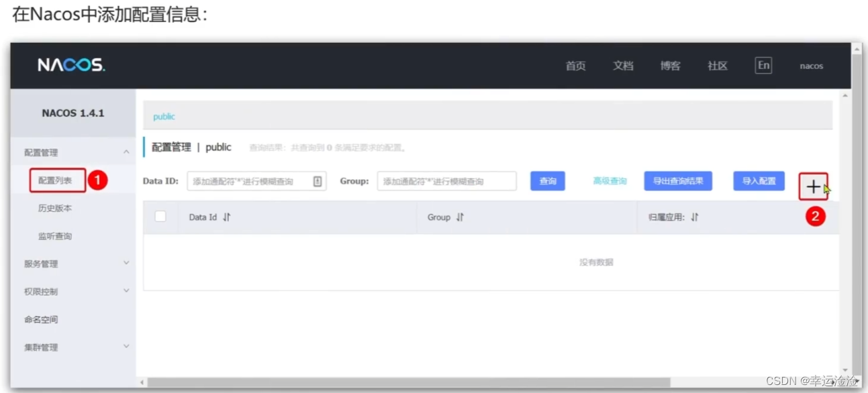The image size is (868, 393).
Task: Open the 文档 menu item
Action: pyautogui.click(x=622, y=65)
